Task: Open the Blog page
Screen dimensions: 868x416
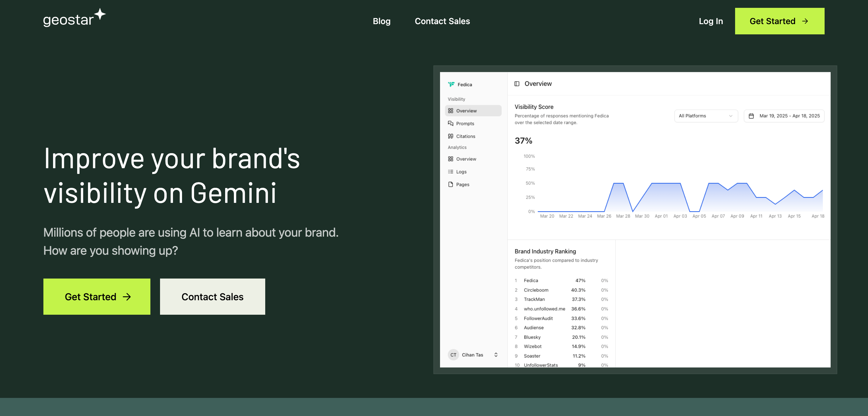Action: click(x=382, y=21)
